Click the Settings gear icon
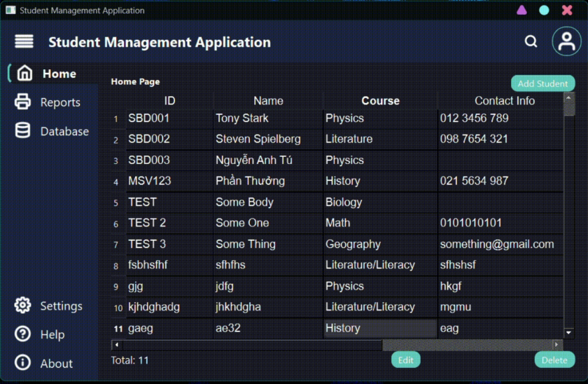 click(x=22, y=306)
